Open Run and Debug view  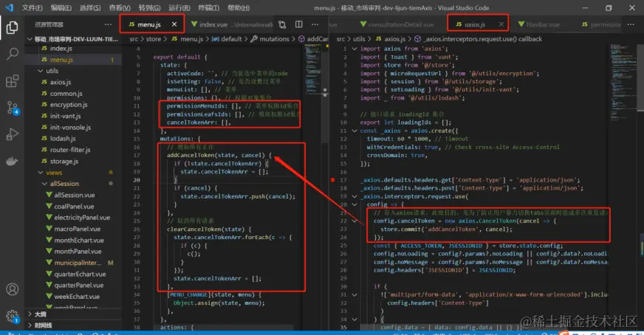point(12,134)
